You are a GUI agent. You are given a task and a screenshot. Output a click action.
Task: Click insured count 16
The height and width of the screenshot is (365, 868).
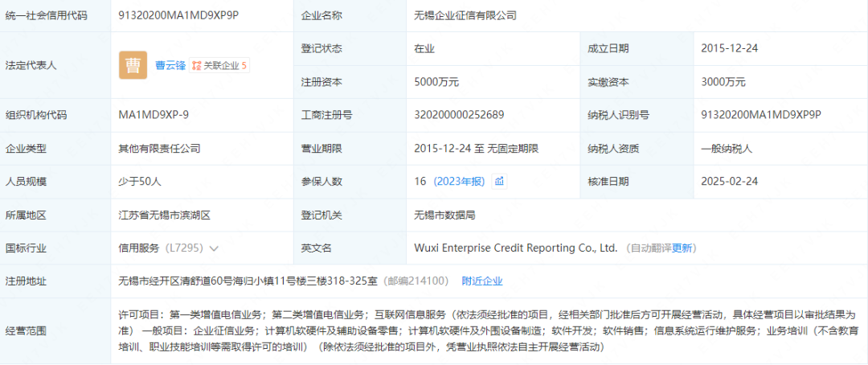[x=420, y=181]
